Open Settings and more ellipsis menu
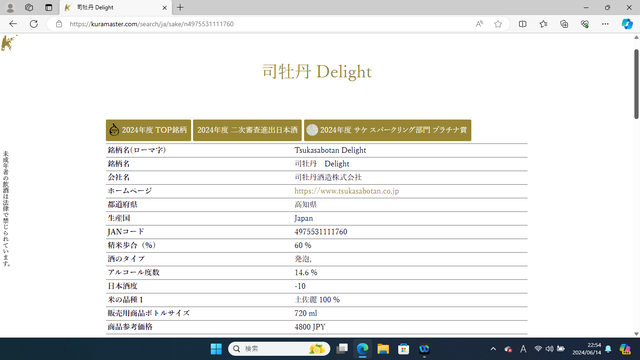This screenshot has width=640, height=360. click(x=605, y=24)
